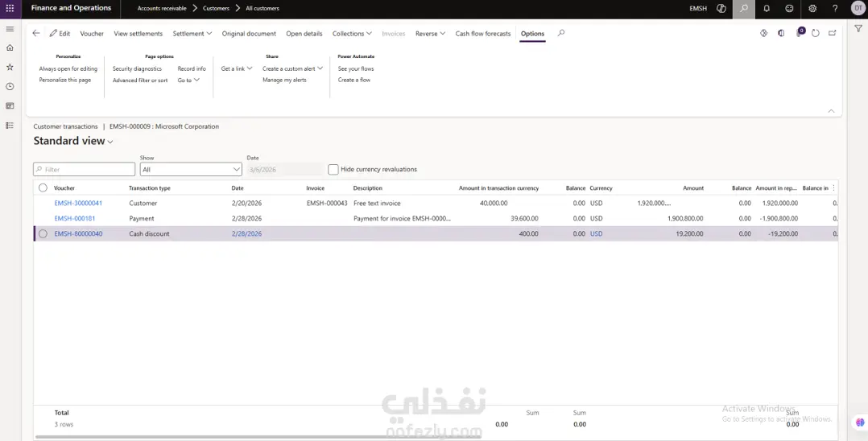Expand the Collections dropdown menu
Viewport: 868px width, 441px height.
(x=352, y=33)
